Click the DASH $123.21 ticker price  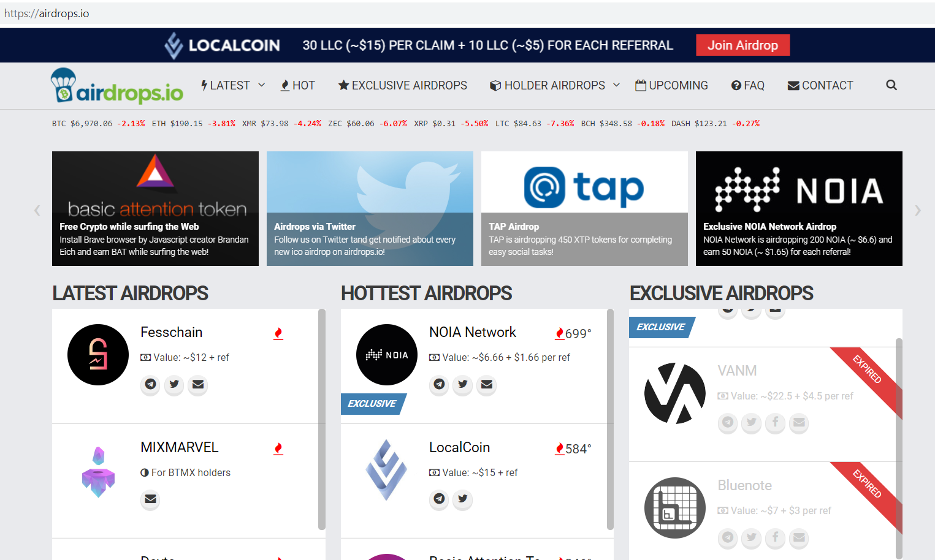pyautogui.click(x=711, y=124)
